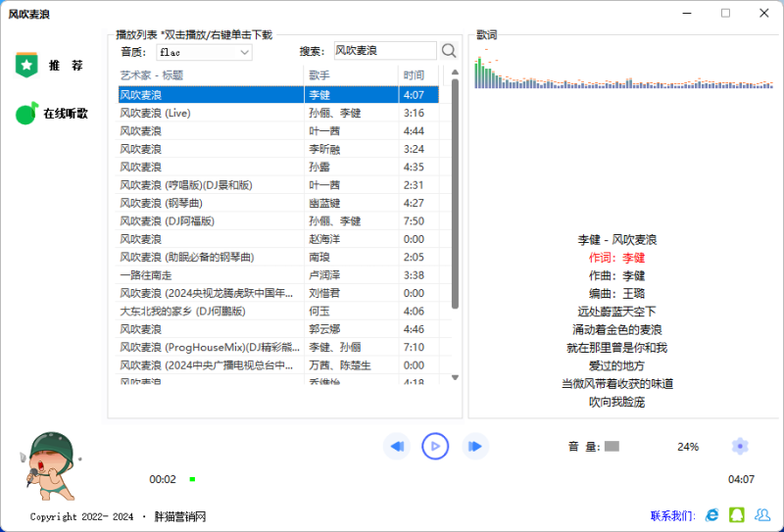Viewport: 784px width, 532px height.
Task: Click the blue group contact icon
Action: coord(761,514)
